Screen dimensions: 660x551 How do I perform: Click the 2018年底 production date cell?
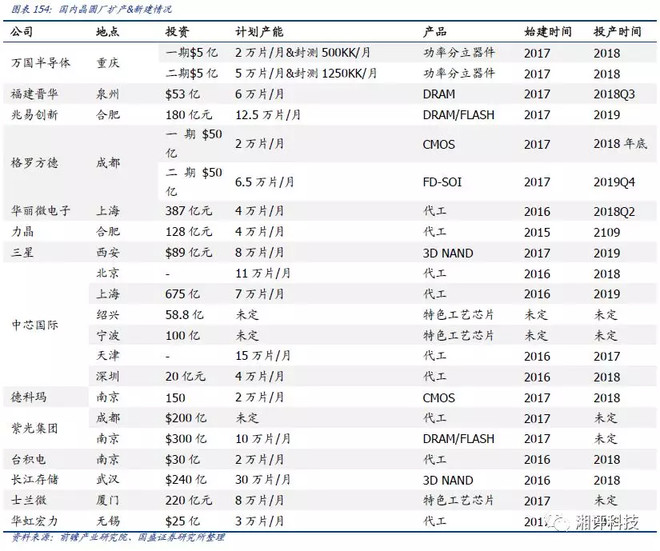620,144
